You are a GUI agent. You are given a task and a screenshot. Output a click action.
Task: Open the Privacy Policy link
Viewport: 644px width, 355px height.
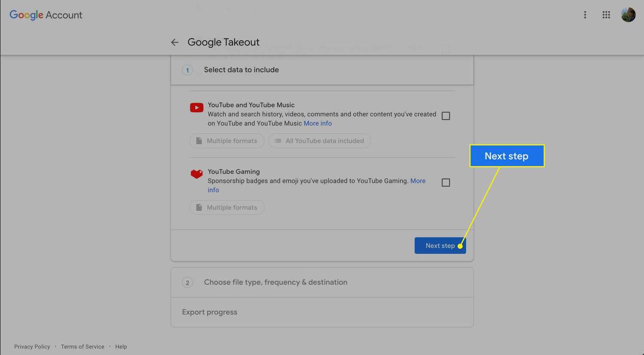tap(32, 347)
